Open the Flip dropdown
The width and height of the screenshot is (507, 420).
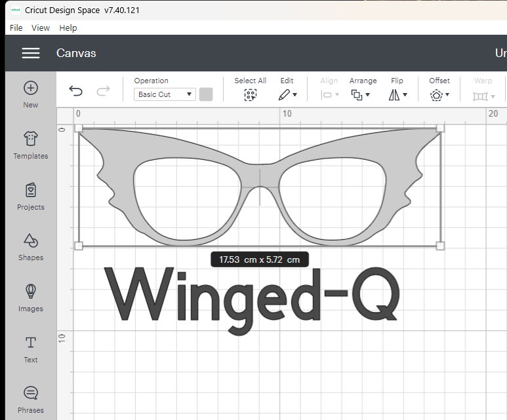[x=397, y=95]
